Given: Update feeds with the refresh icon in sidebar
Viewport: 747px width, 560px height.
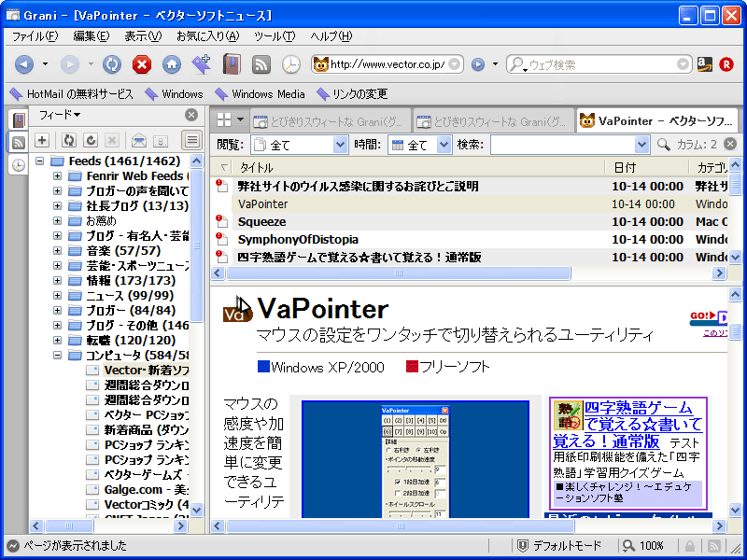Looking at the screenshot, I should click(69, 140).
